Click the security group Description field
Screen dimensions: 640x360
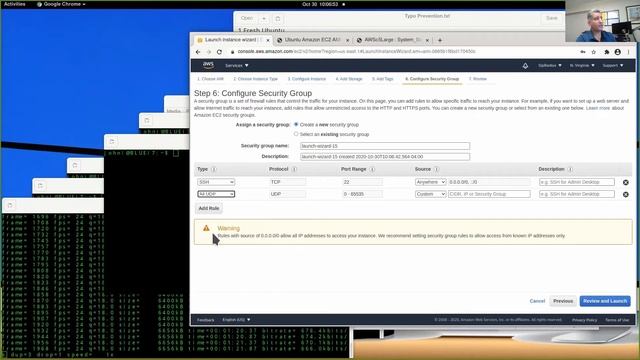[x=384, y=156]
